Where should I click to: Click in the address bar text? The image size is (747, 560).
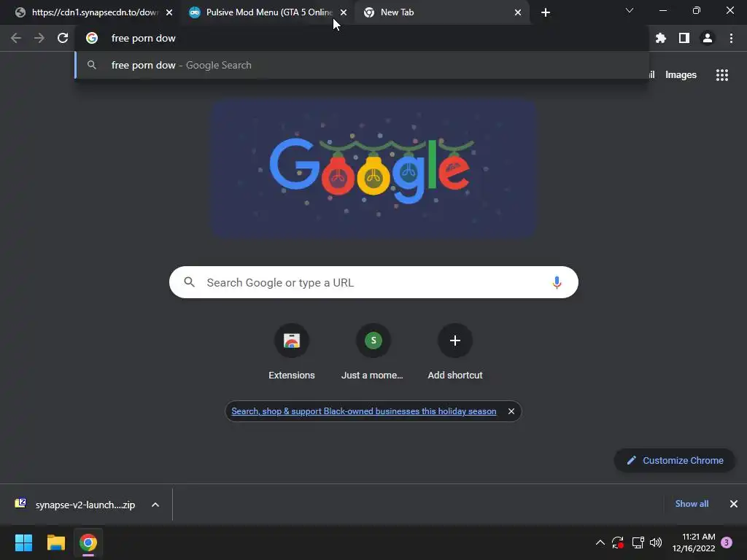pos(144,38)
